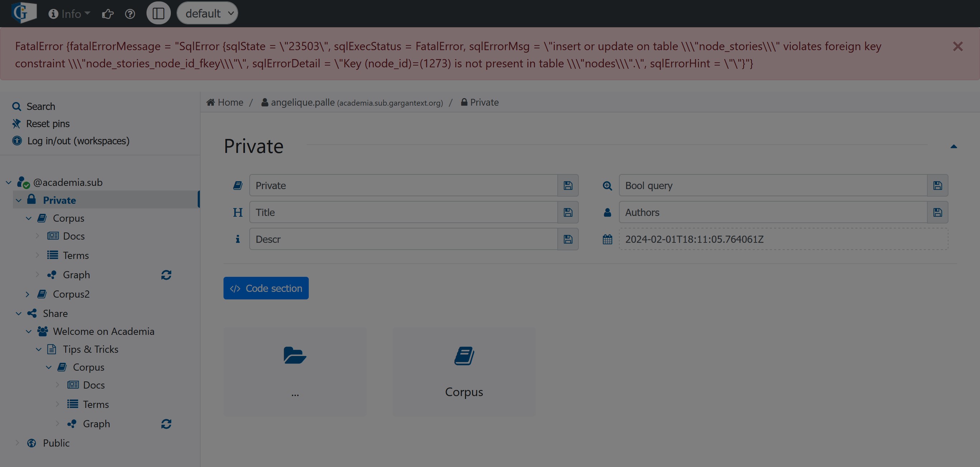Expand Docs under Private's Corpus
Viewport: 980px width, 467px height.
(37, 236)
